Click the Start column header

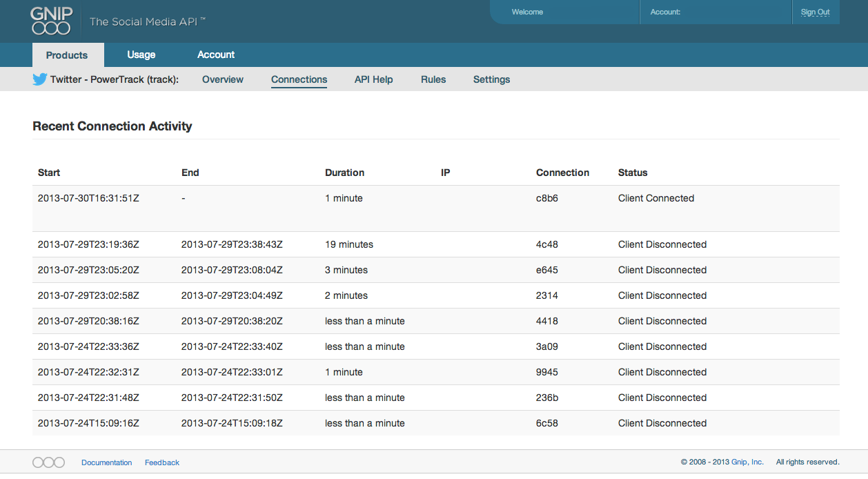click(49, 173)
